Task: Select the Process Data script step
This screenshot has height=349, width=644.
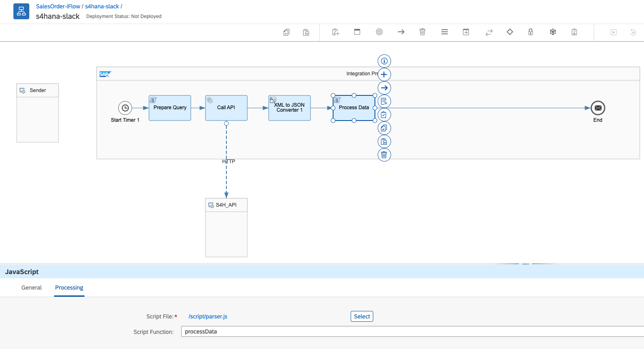Action: [x=354, y=108]
